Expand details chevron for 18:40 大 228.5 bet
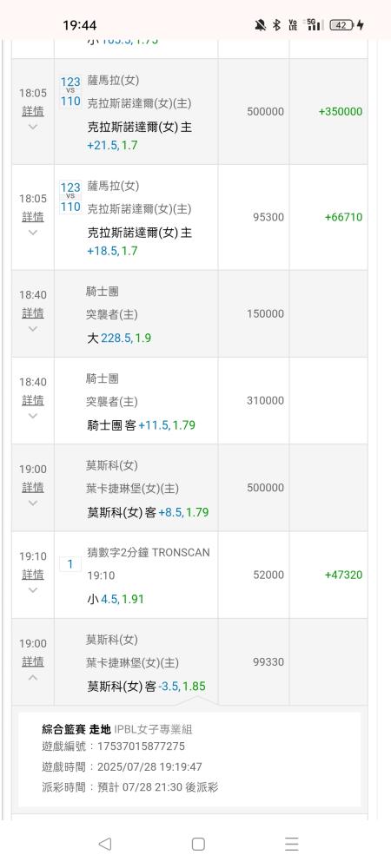 coord(33,329)
